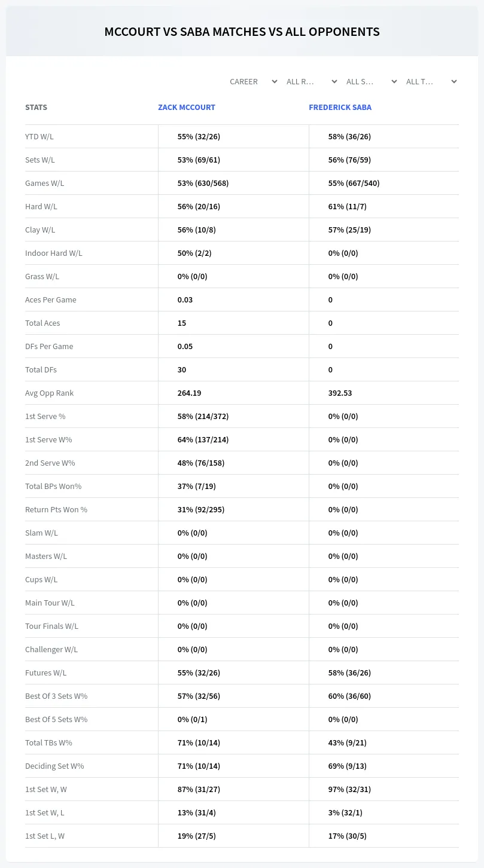Click the chevron arrow beside ALL T...
The image size is (484, 868).
click(453, 81)
